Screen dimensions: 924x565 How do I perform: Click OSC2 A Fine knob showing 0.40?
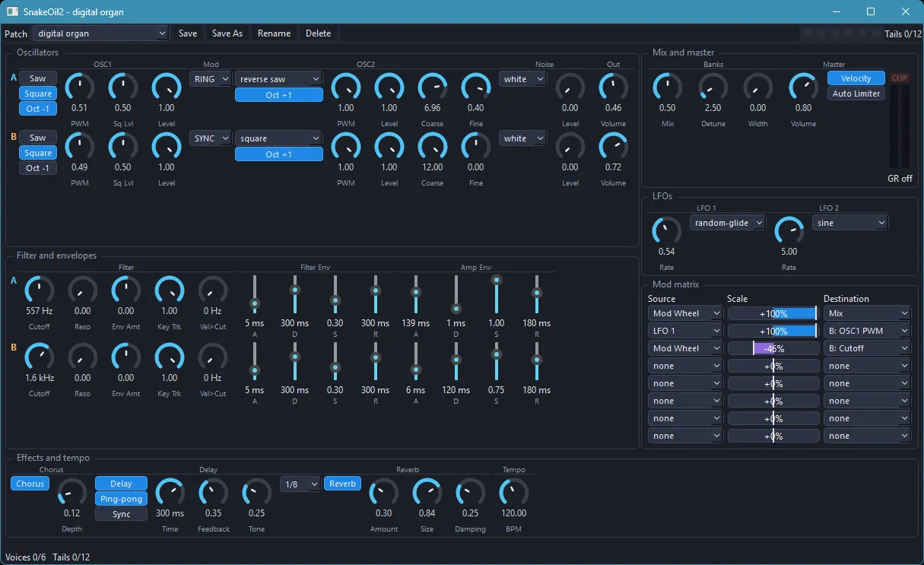pos(476,87)
